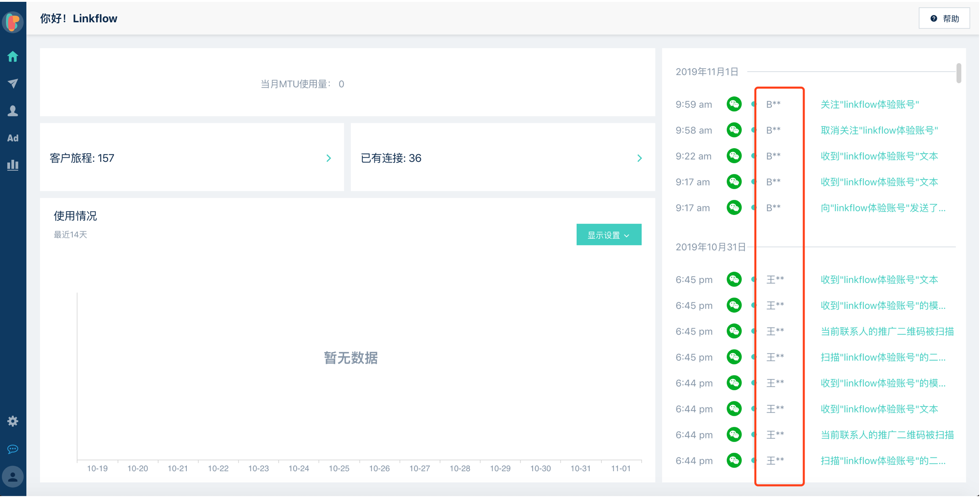The width and height of the screenshot is (980, 497).
Task: Click contact 王** at the first 6:45 pm event
Action: [775, 279]
